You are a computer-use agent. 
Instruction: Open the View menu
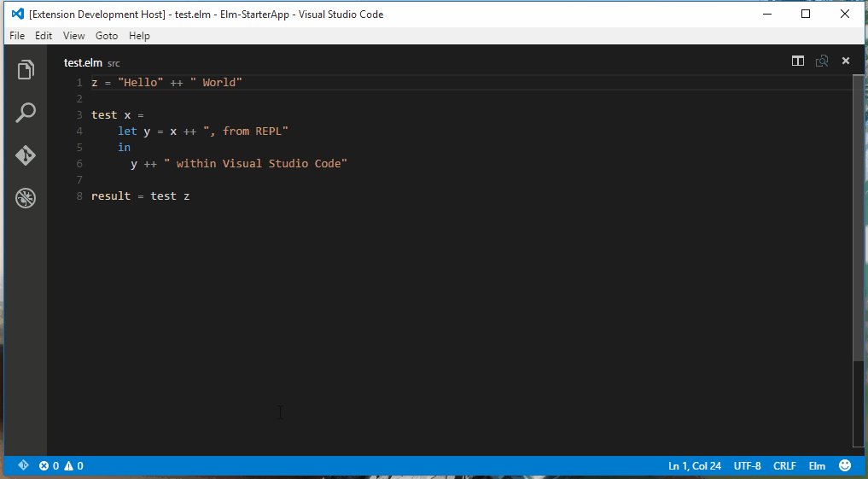[73, 36]
